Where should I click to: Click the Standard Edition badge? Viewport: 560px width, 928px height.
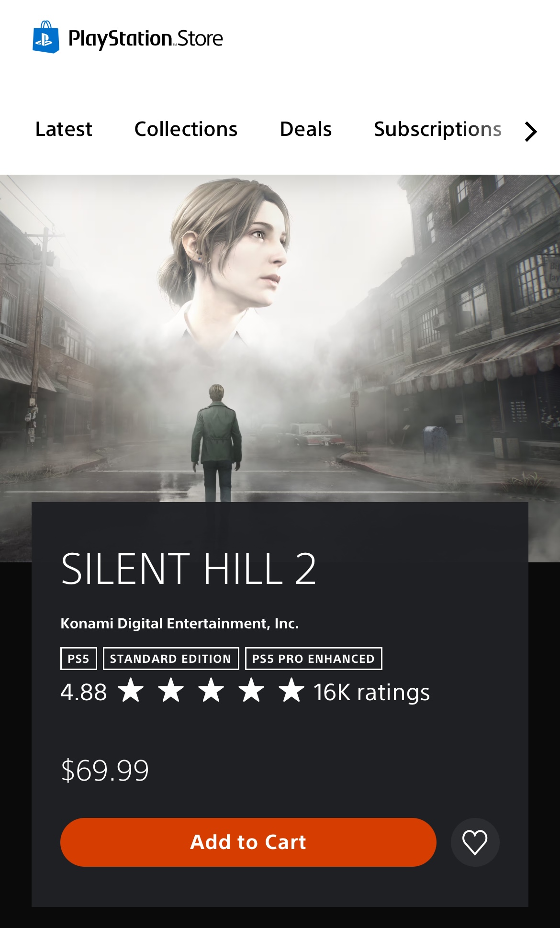point(171,659)
